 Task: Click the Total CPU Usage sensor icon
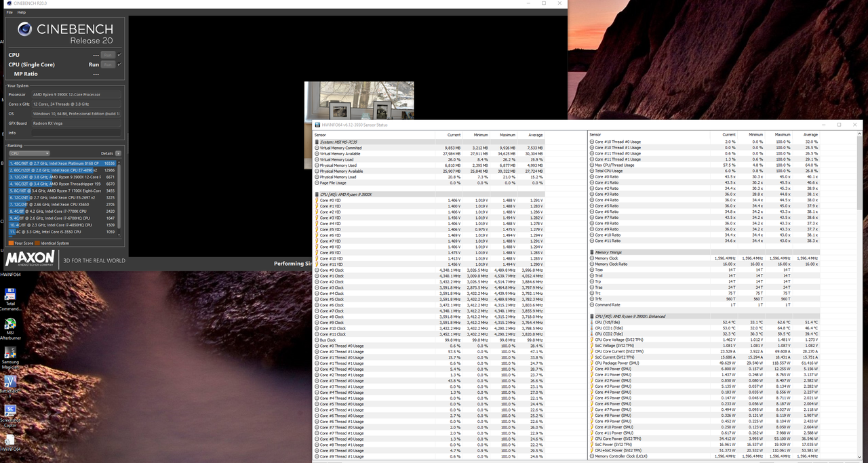point(591,171)
